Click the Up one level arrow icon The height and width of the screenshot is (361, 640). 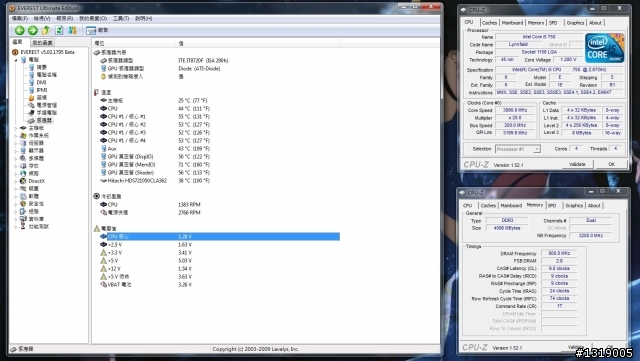46,30
